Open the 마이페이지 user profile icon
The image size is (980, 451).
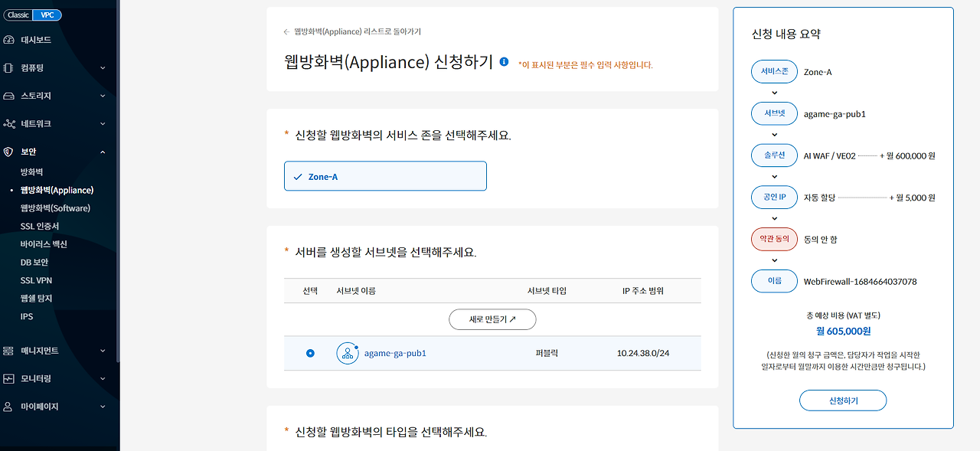point(9,406)
